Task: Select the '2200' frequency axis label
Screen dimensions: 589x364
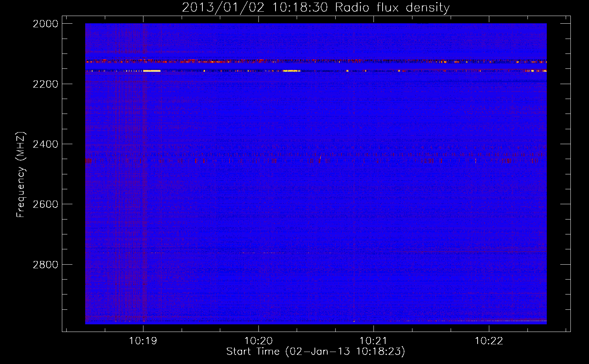Action: [46, 84]
